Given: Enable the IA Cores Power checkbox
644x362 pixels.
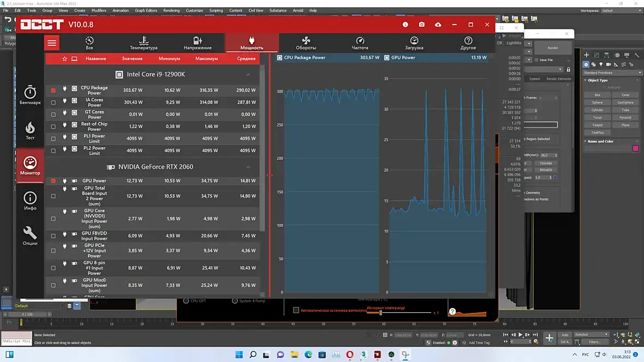Looking at the screenshot, I should (53, 102).
